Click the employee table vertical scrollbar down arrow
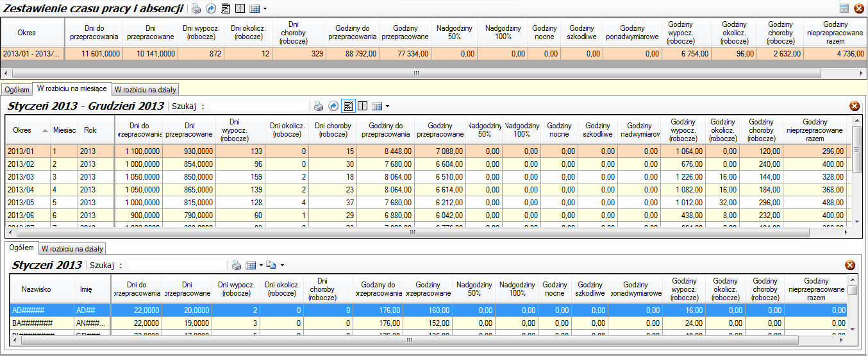 pyautogui.click(x=852, y=330)
